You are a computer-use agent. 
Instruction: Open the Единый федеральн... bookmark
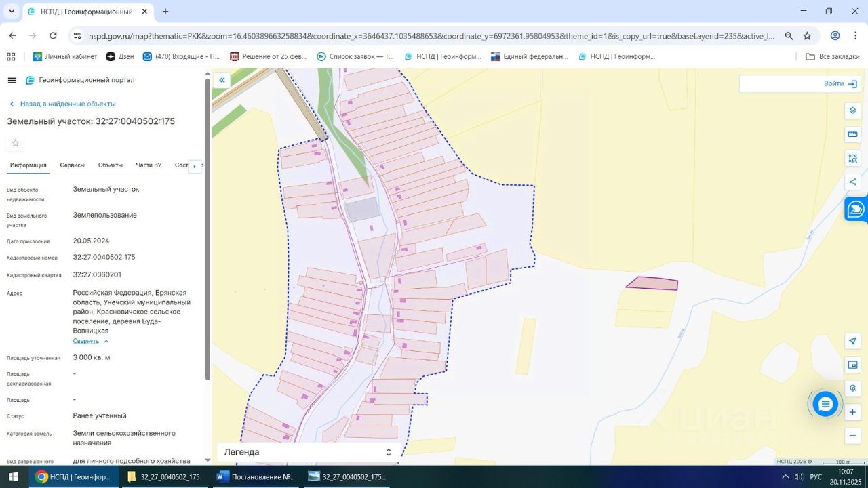(530, 56)
